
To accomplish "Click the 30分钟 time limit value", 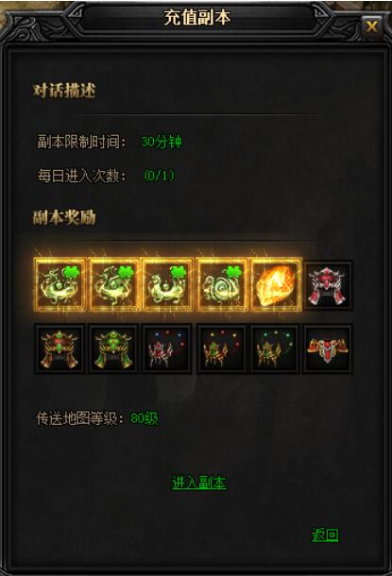I will (161, 142).
